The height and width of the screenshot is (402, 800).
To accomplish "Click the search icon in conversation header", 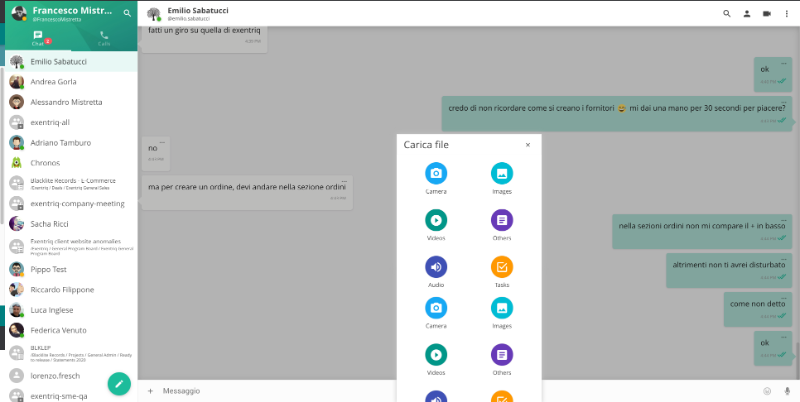I will click(727, 14).
